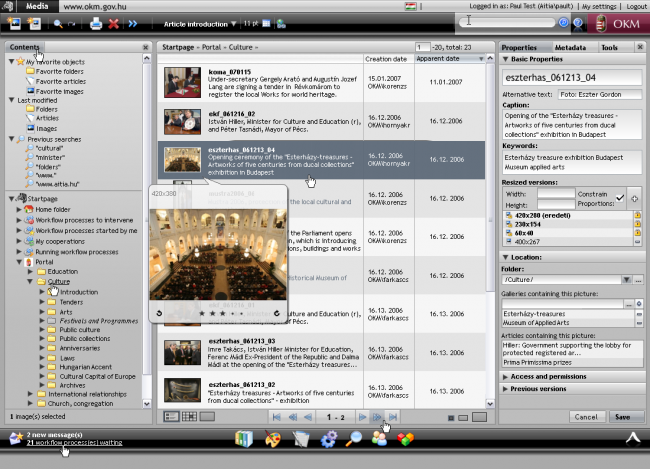
Task: Expand the Education folder in the tree
Action: coord(30,272)
